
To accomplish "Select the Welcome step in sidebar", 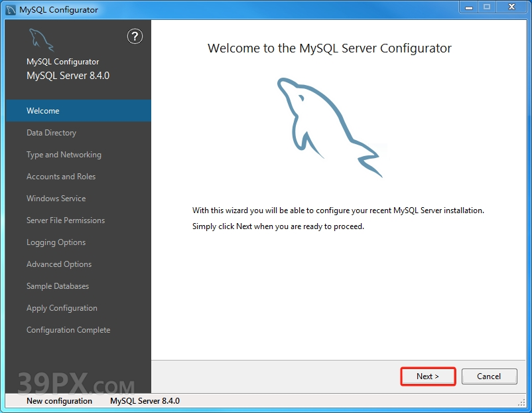I will (43, 111).
